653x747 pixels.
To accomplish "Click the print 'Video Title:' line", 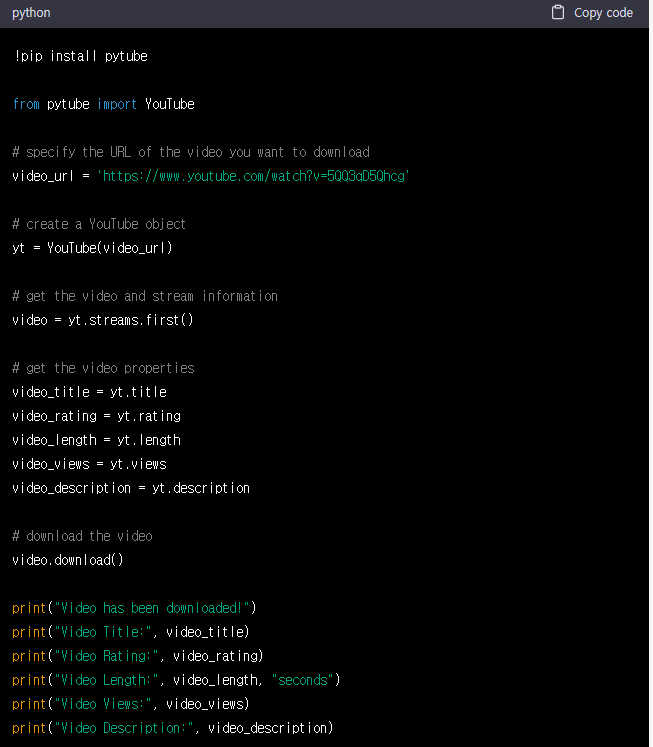I will coord(131,632).
